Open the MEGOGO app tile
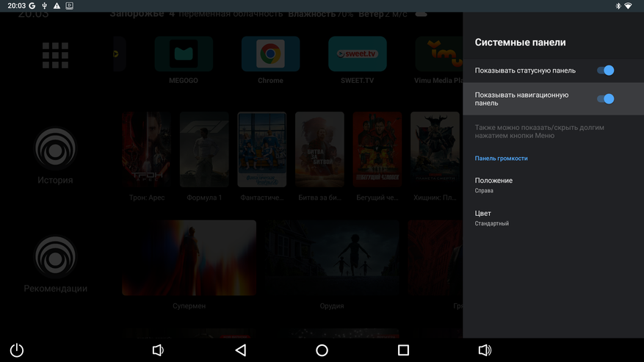 pyautogui.click(x=184, y=54)
